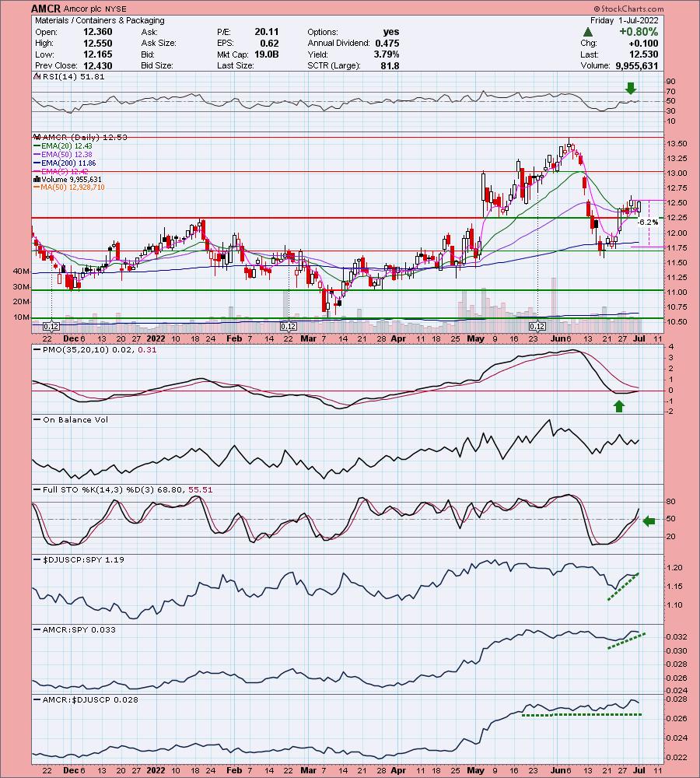The image size is (700, 778).
Task: Select the EMA(20) 12.43 legend entry
Action: pos(62,146)
